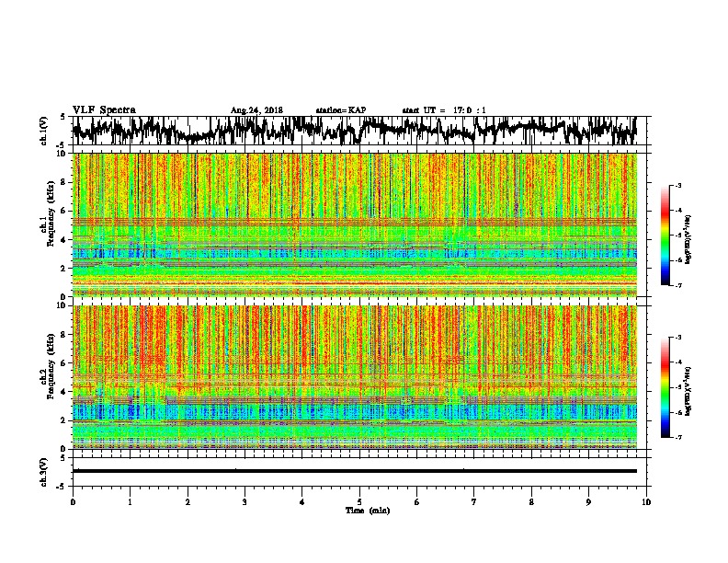This screenshot has height=563, width=728.
Task: Click the '2' tick label on time axis
Action: [x=188, y=501]
